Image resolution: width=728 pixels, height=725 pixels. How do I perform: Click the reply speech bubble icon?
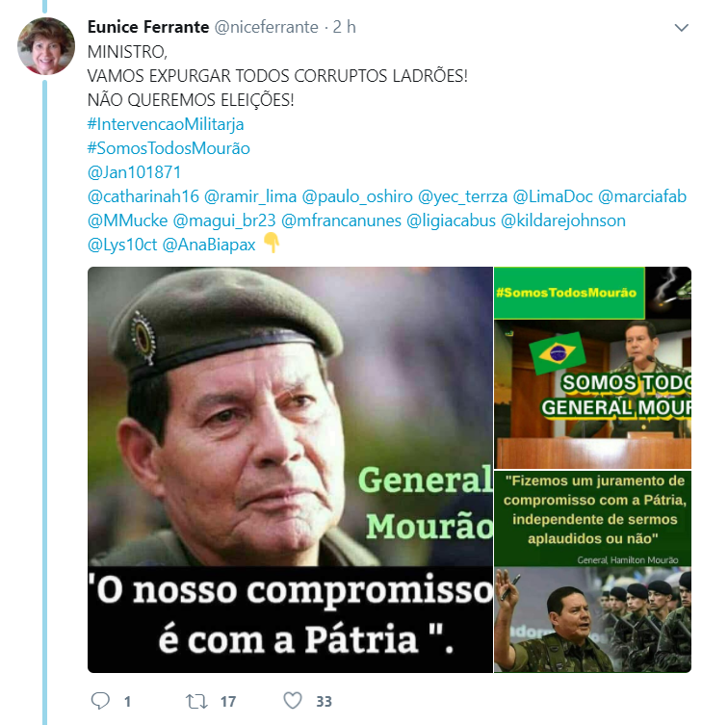(100, 700)
